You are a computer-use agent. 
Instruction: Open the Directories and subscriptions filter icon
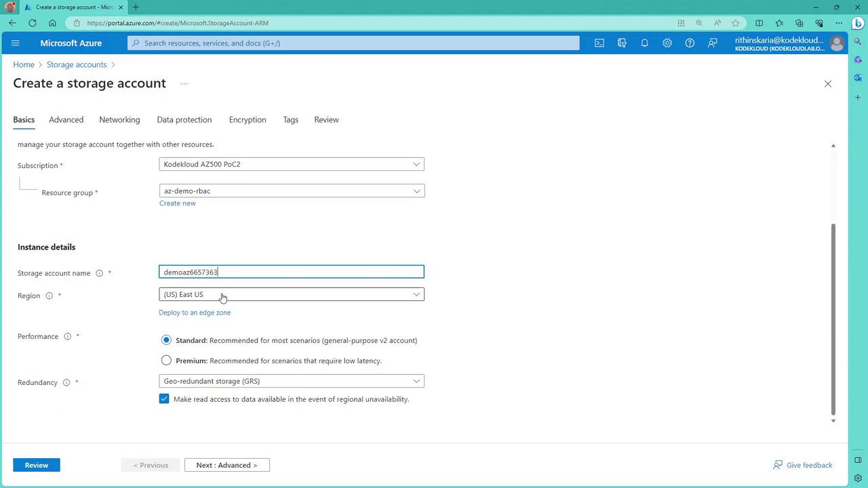click(x=622, y=43)
